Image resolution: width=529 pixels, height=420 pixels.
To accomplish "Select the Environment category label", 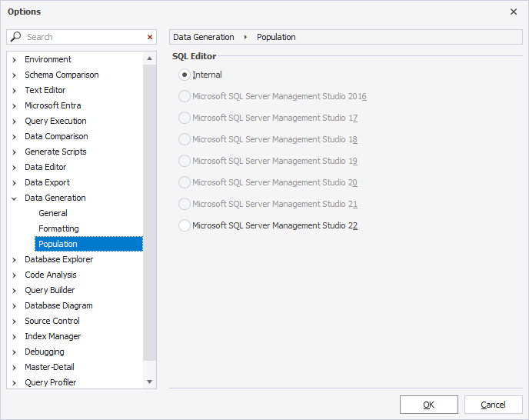I will 48,59.
